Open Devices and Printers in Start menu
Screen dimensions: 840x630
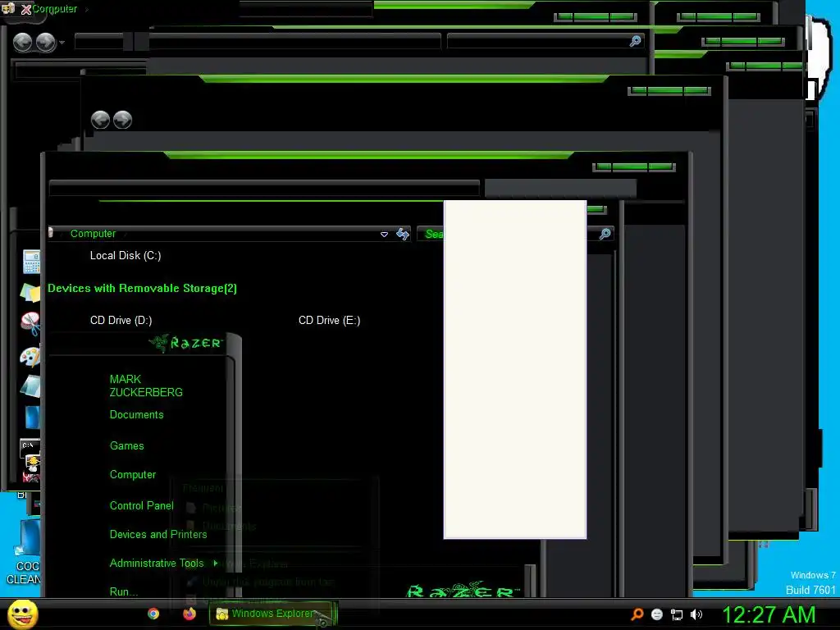(158, 535)
